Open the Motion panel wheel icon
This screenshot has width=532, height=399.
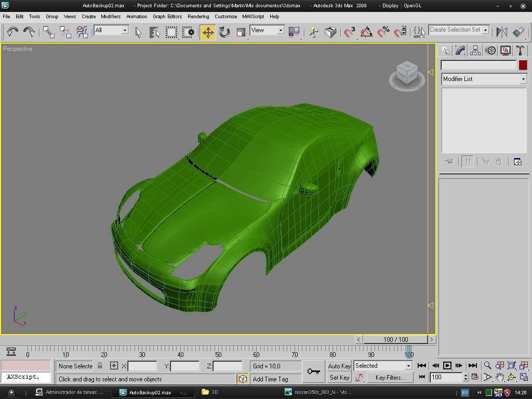[490, 50]
